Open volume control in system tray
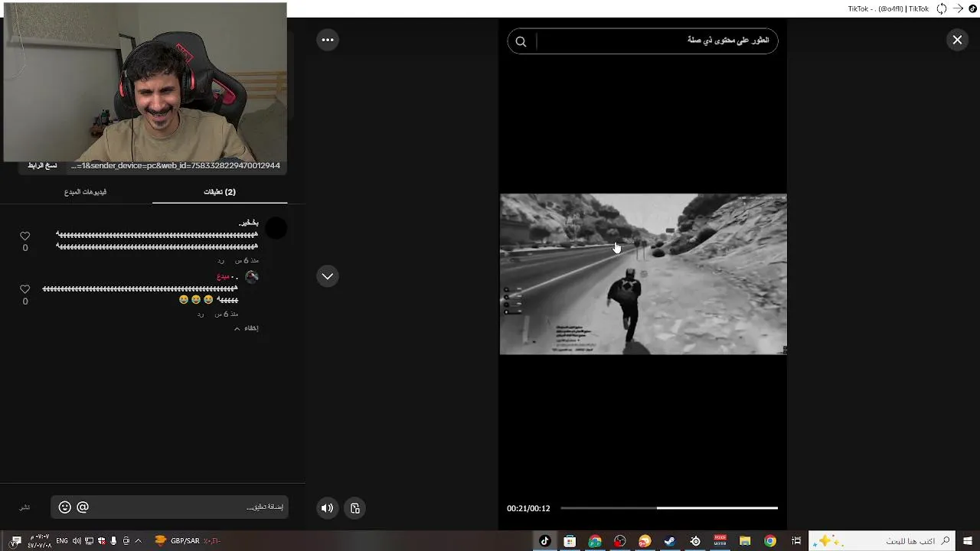 [77, 541]
